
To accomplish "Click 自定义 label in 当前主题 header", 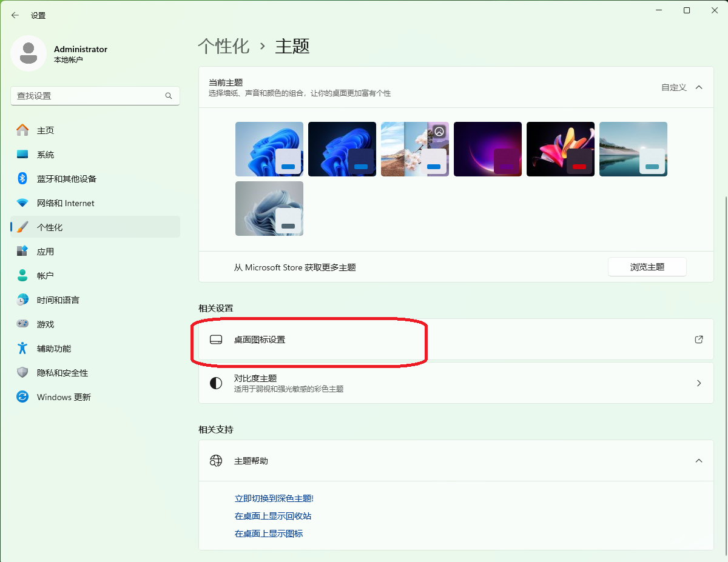I will (674, 87).
